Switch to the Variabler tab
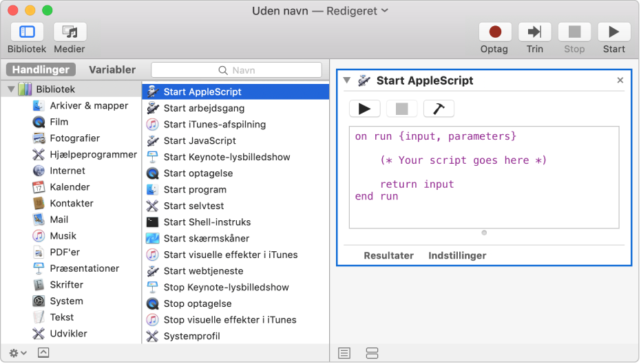The height and width of the screenshot is (364, 641). [112, 69]
